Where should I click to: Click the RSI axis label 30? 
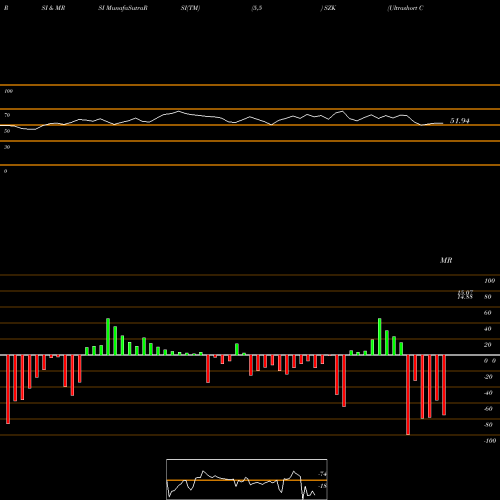(7, 147)
